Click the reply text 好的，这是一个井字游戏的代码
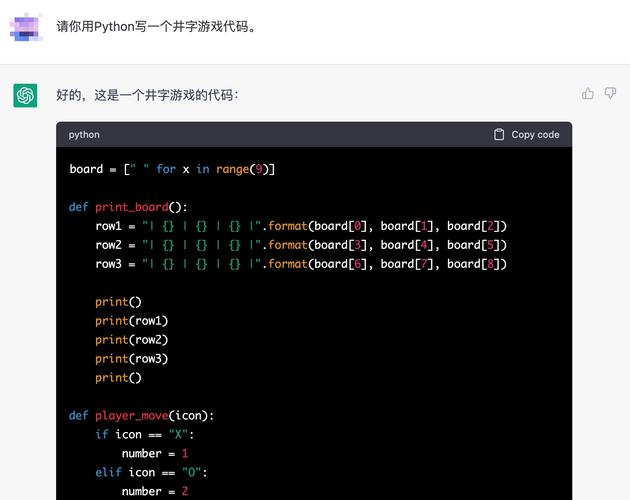Viewport: 630px width, 500px height. (147, 95)
